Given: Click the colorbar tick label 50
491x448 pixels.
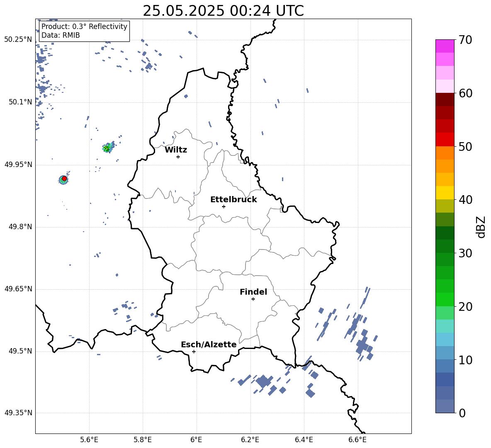Looking at the screenshot, I should click(x=466, y=146).
